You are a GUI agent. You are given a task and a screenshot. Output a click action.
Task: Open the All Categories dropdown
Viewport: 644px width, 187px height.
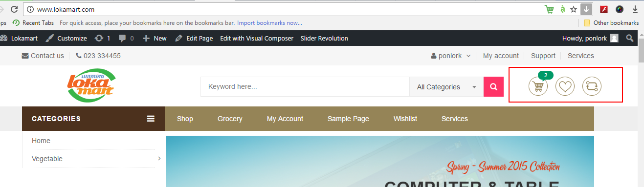446,87
